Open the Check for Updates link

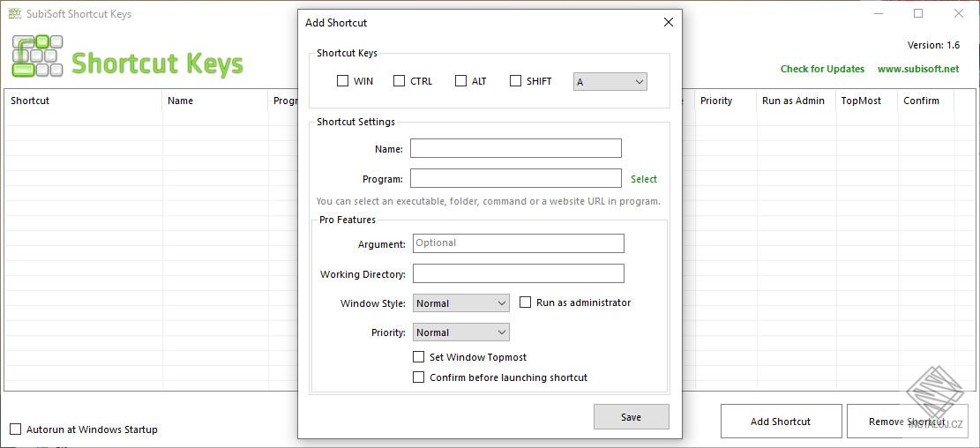822,69
